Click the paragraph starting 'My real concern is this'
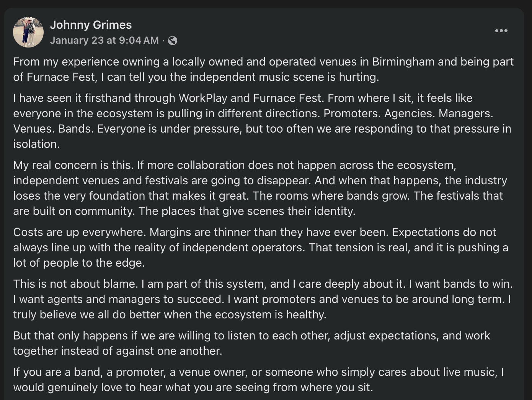532x400 pixels. (x=260, y=188)
